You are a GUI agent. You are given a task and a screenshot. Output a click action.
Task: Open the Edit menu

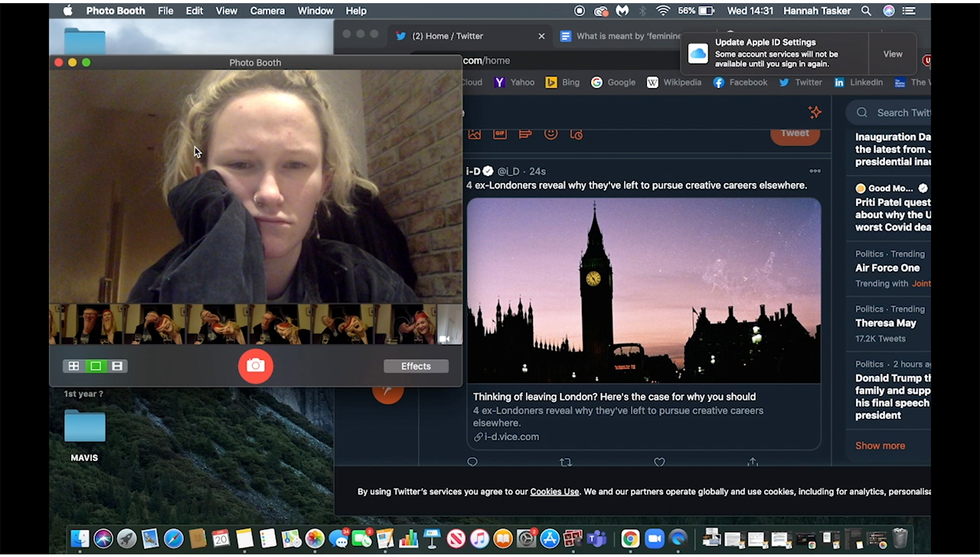194,10
